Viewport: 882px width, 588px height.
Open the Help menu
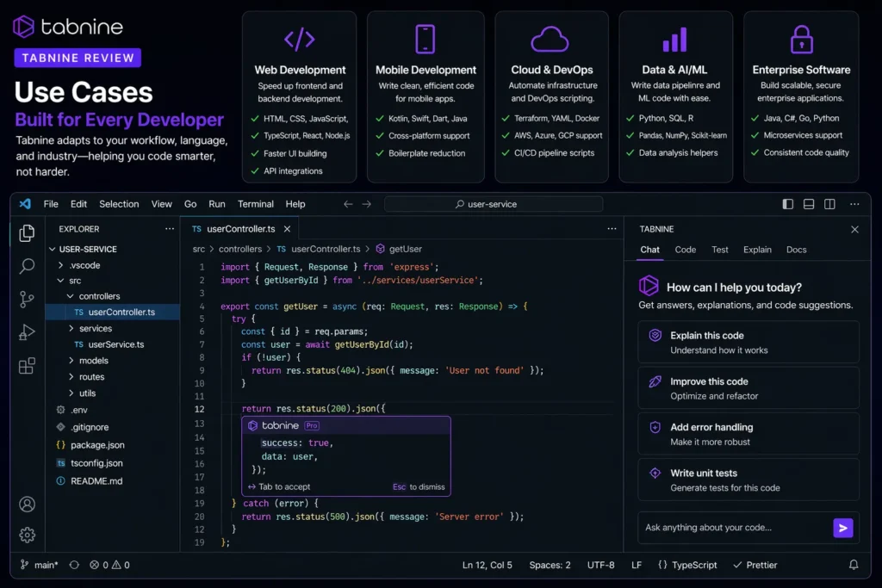(295, 204)
